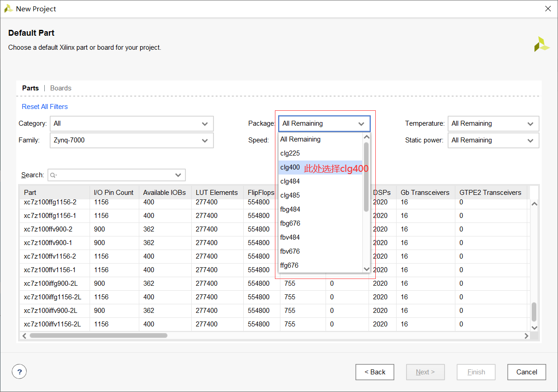The height and width of the screenshot is (392, 558).
Task: Click the search magnifier icon
Action: pyautogui.click(x=53, y=175)
